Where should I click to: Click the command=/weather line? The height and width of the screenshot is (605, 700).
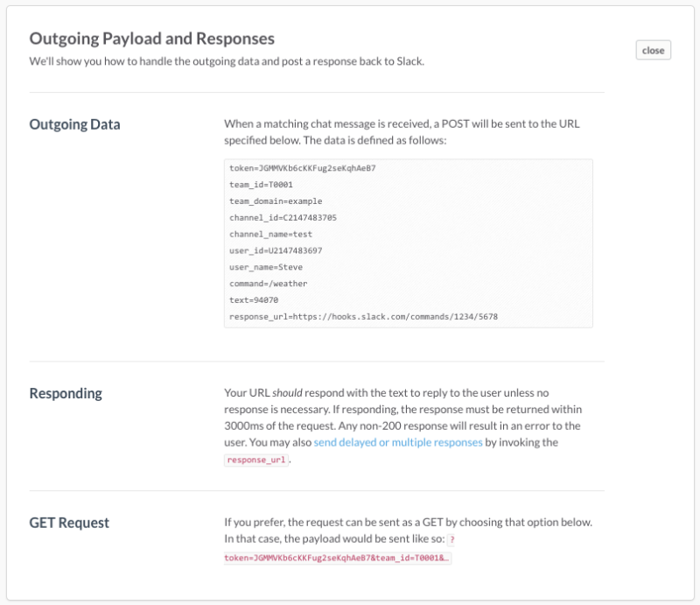click(269, 284)
